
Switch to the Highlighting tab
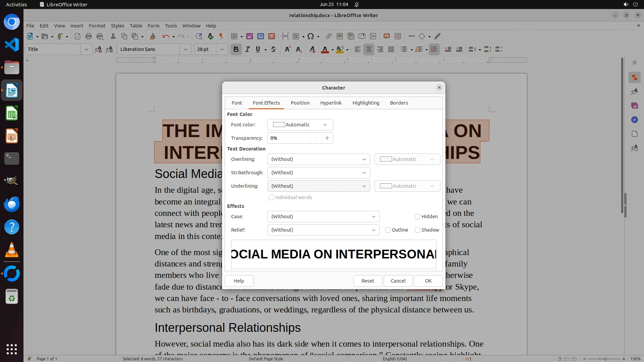point(366,103)
